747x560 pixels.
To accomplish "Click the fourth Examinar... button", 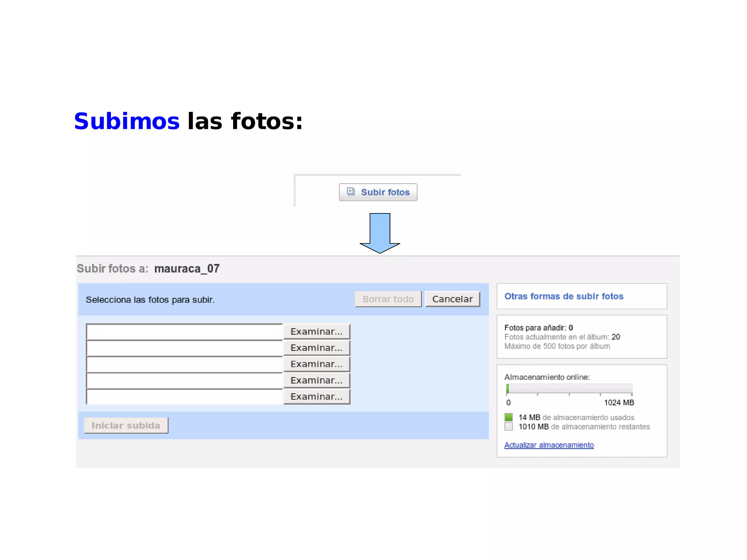I will pos(317,381).
